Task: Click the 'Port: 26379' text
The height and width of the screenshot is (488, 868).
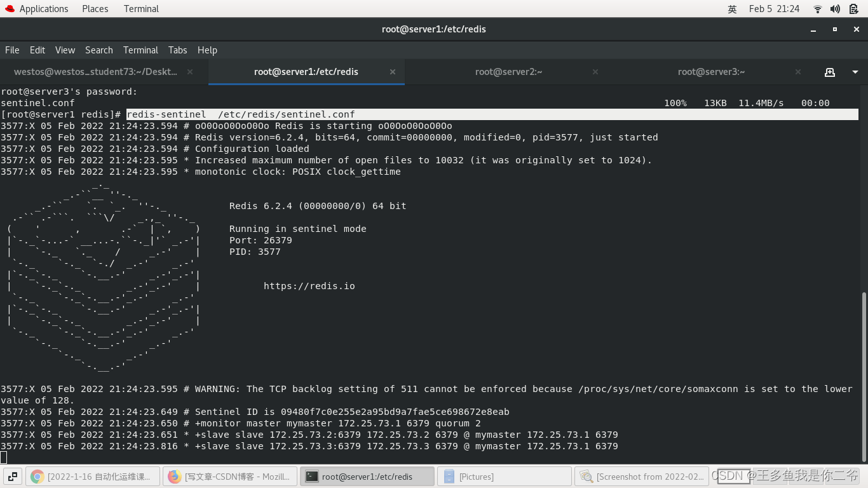Action: 261,240
